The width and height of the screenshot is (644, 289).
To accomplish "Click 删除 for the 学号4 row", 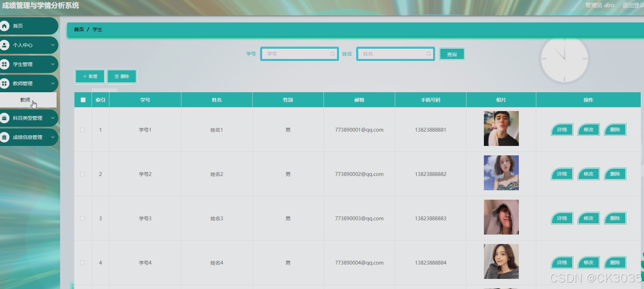I will tap(615, 263).
